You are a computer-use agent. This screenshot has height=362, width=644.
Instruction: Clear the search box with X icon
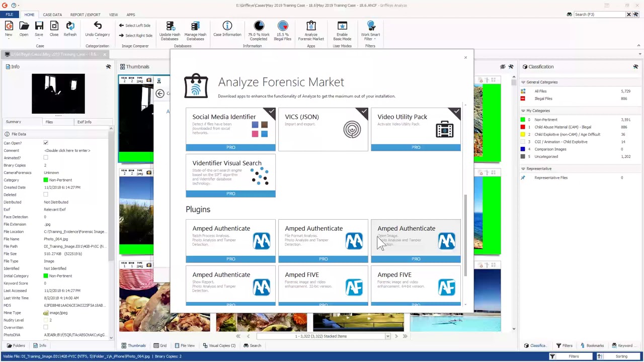tap(628, 14)
